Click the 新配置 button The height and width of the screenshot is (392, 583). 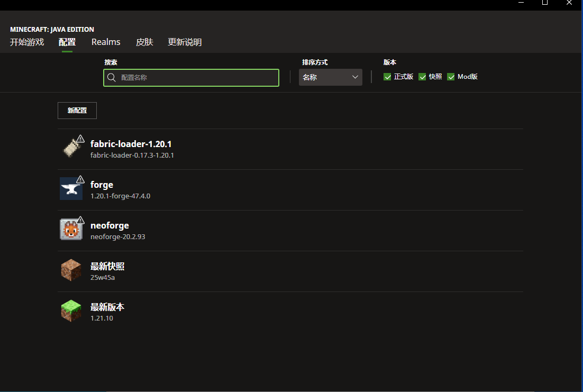(x=77, y=111)
